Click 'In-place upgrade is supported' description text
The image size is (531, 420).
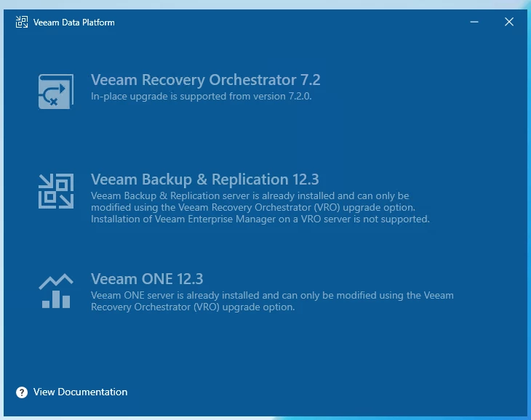point(201,97)
